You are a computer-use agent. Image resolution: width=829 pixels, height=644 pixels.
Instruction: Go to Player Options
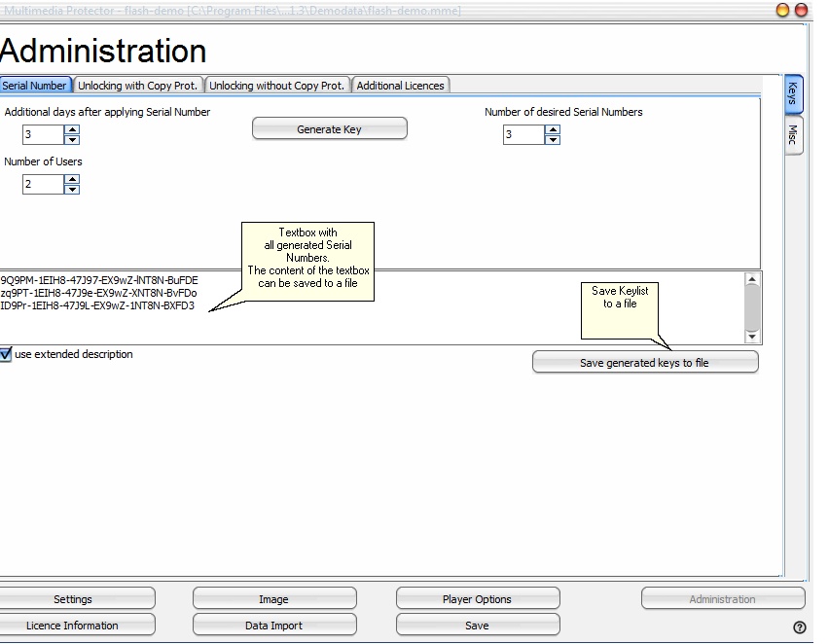pos(477,599)
